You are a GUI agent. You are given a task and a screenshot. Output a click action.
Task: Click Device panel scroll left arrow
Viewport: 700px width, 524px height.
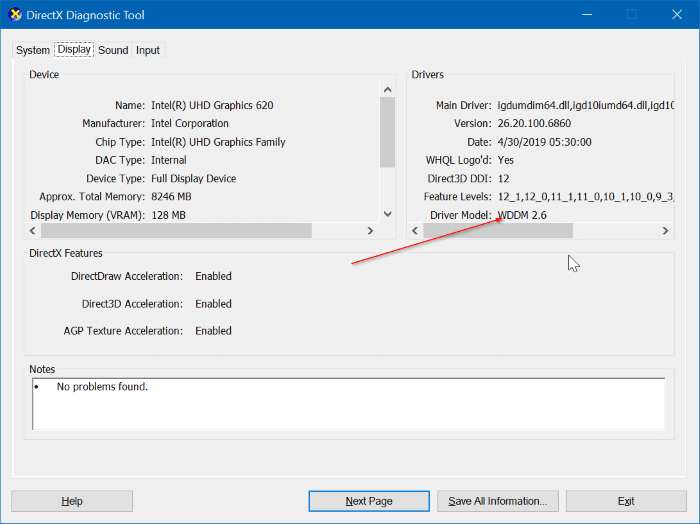point(33,231)
